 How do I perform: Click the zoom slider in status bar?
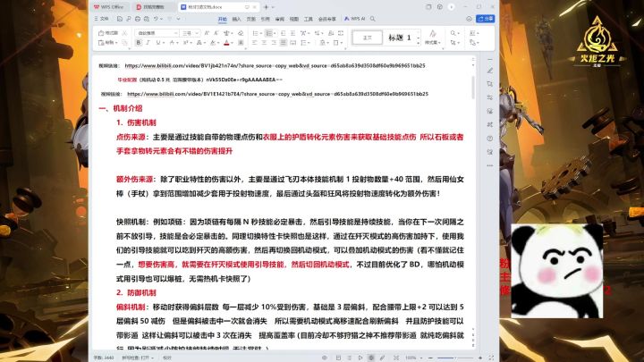[x=455, y=358]
